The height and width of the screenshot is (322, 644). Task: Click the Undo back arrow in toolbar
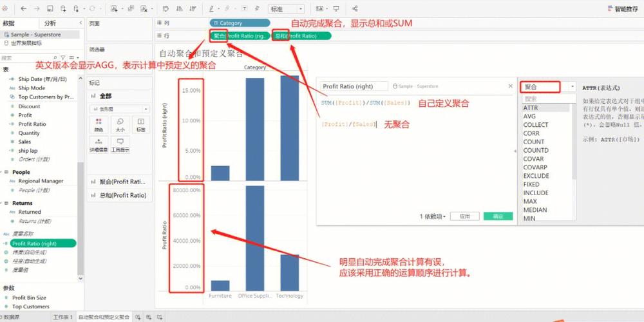tap(23, 8)
